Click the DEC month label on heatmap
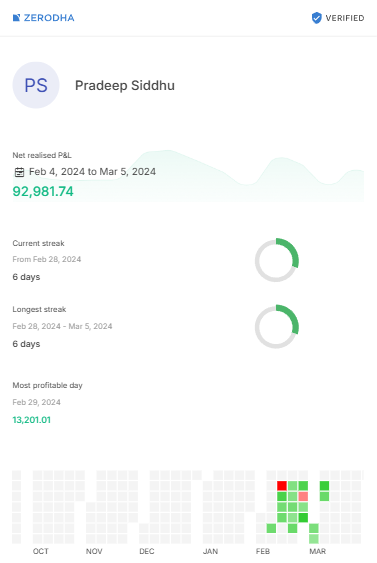Viewport: 377px width, 563px height. click(147, 551)
